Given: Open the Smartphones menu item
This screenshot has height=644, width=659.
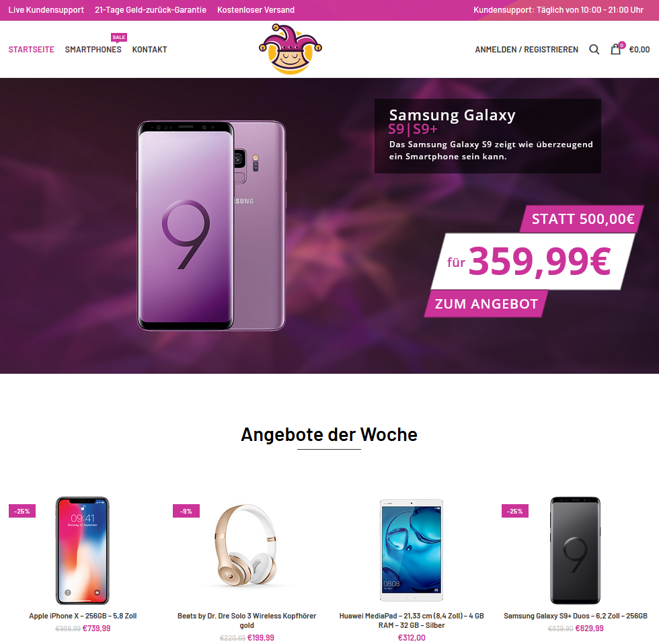Looking at the screenshot, I should [93, 50].
